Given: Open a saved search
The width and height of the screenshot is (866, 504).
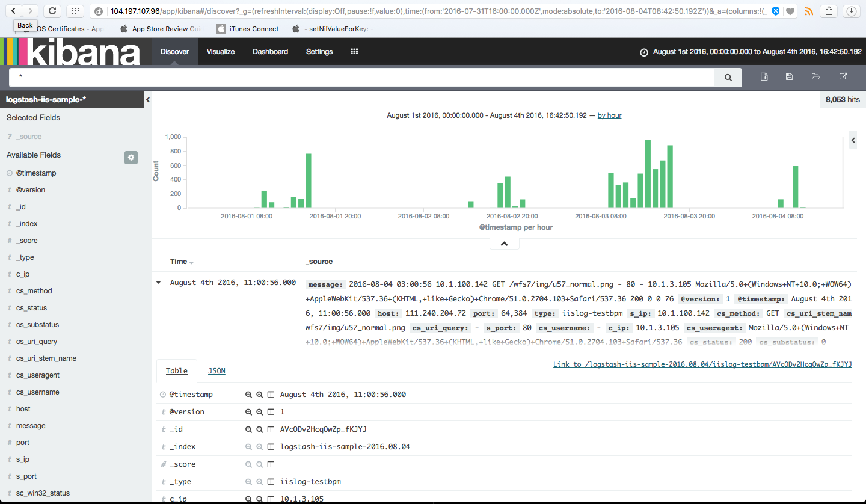Looking at the screenshot, I should click(816, 77).
